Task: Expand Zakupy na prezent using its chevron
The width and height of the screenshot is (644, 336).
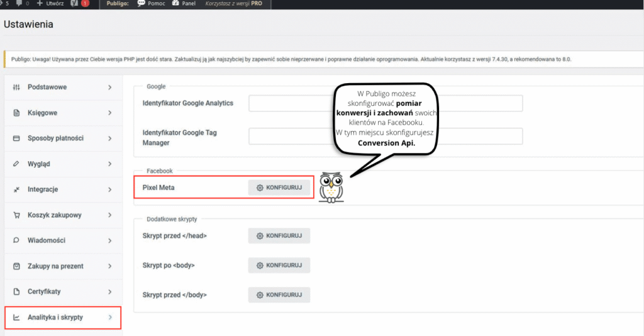Action: click(x=109, y=266)
